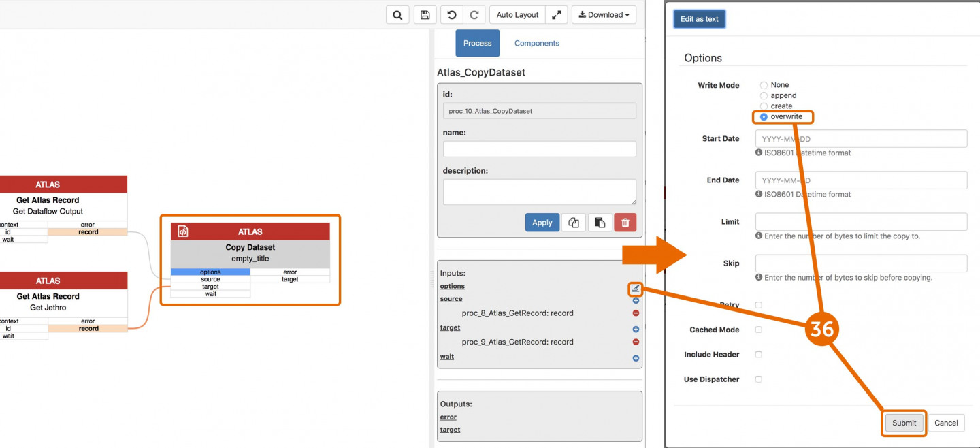This screenshot has width=980, height=448.
Task: Click the save floppy disk icon
Action: click(425, 15)
